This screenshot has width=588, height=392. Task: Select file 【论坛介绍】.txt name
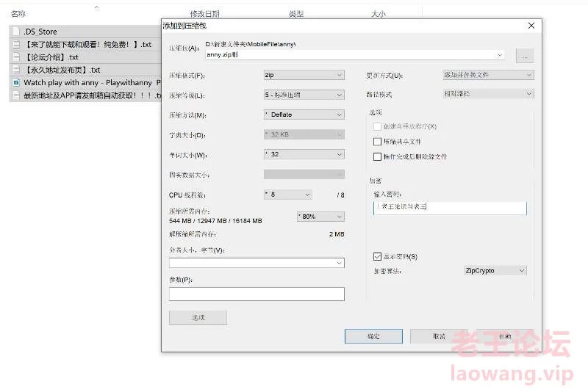coord(51,57)
